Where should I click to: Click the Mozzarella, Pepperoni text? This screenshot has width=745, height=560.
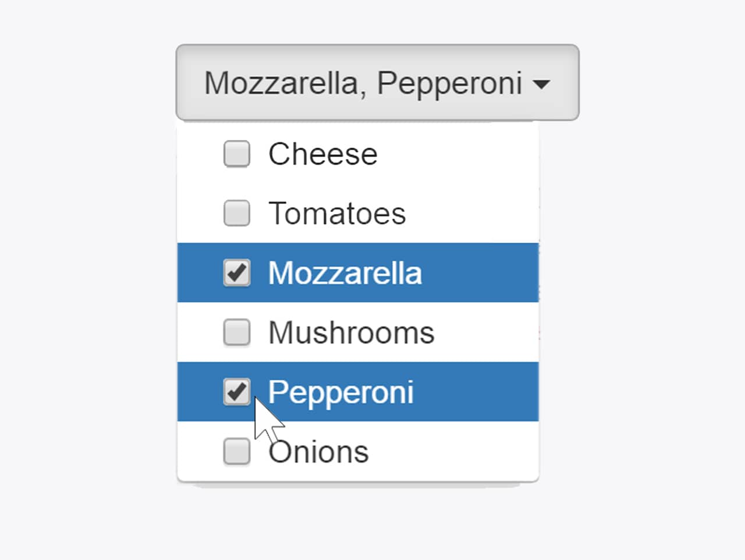pyautogui.click(x=362, y=82)
